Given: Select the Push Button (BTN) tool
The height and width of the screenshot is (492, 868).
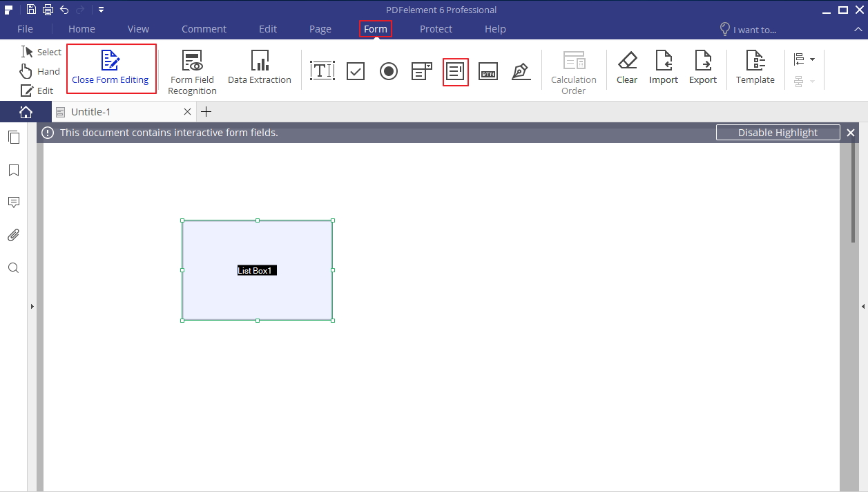Looking at the screenshot, I should [x=488, y=70].
